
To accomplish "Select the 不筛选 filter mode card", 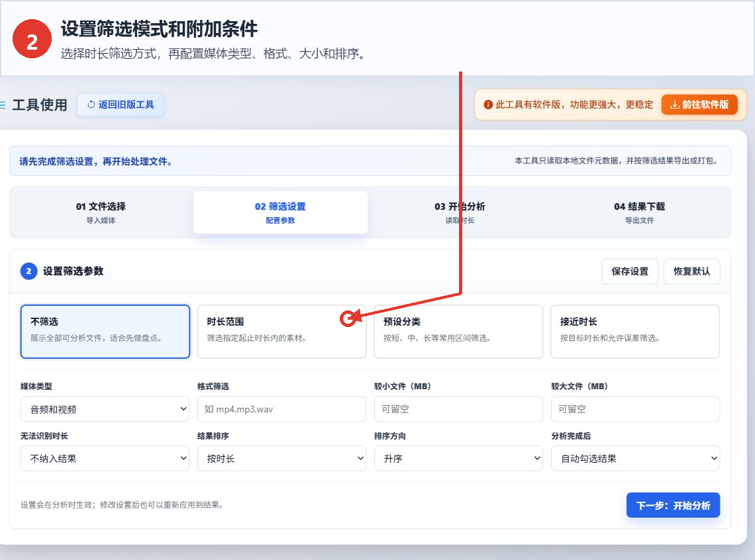I will [105, 332].
